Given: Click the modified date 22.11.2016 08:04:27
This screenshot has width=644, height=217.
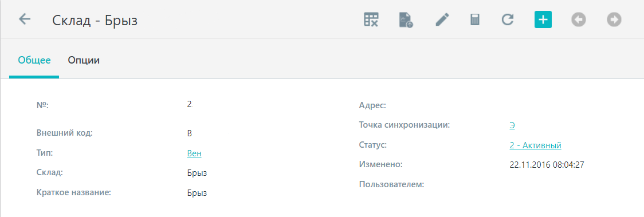Looking at the screenshot, I should click(547, 165).
